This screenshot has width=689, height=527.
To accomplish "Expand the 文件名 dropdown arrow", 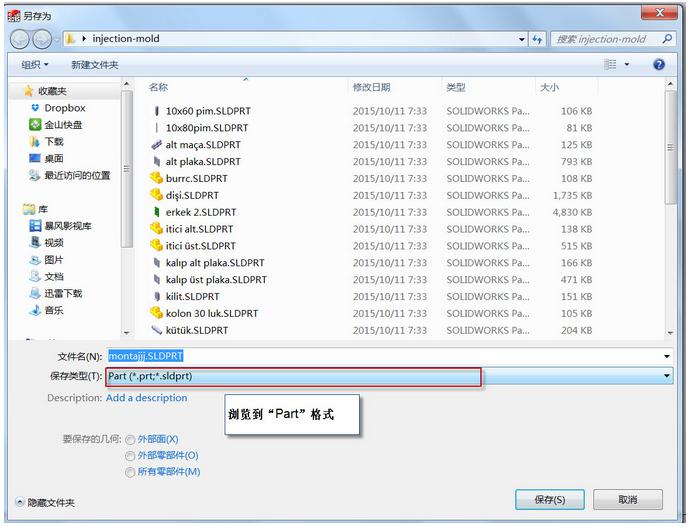I will pyautogui.click(x=667, y=356).
